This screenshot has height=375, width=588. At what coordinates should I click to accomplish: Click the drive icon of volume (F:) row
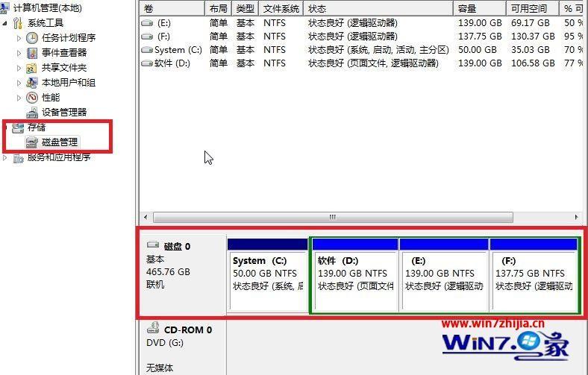(147, 37)
